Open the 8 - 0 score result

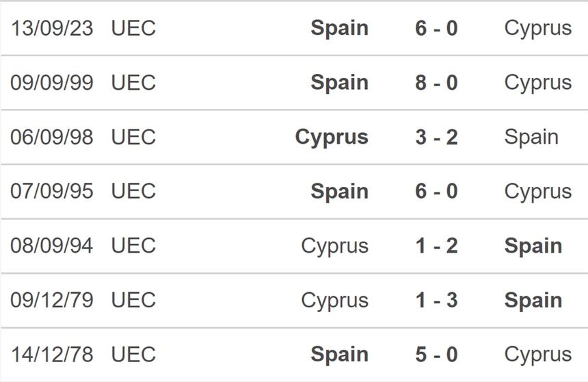pyautogui.click(x=436, y=82)
